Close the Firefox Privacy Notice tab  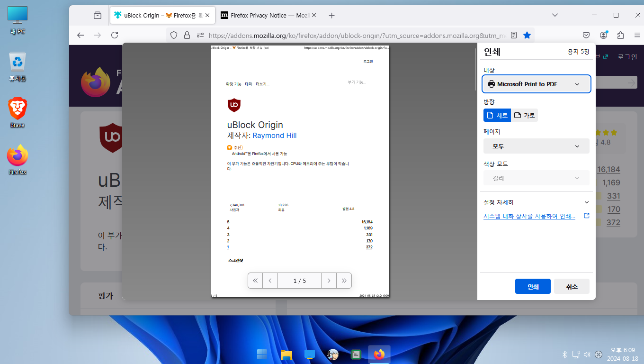click(313, 15)
